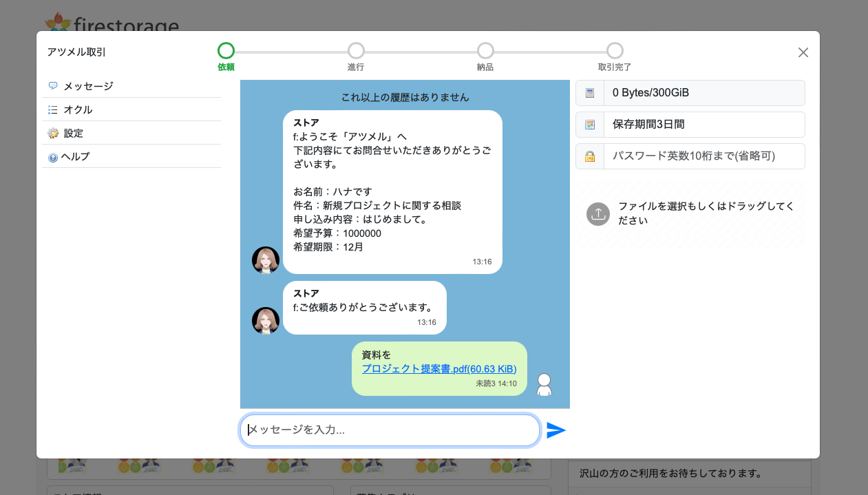Open the メッセージ menu item
Image resolution: width=868 pixels, height=495 pixels.
(x=131, y=86)
